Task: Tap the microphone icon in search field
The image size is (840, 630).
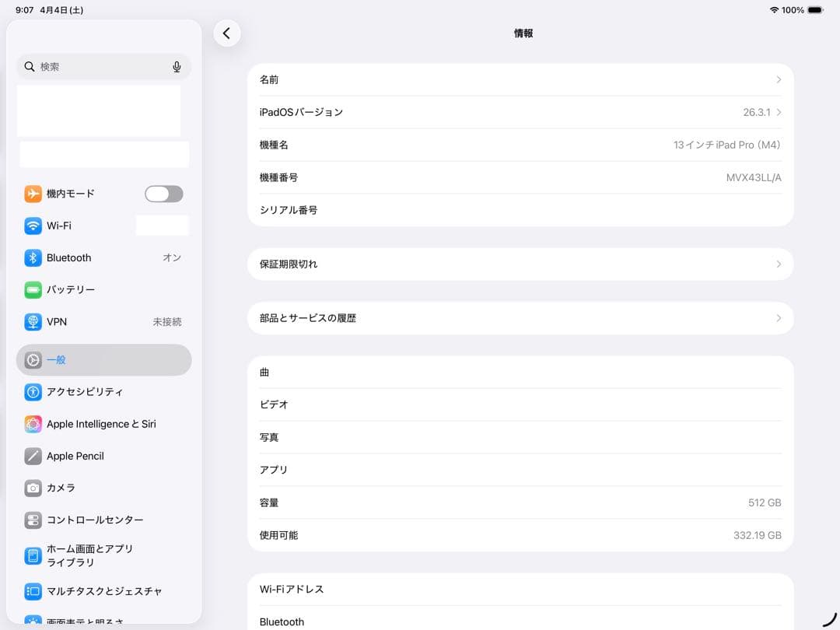Action: coord(177,66)
